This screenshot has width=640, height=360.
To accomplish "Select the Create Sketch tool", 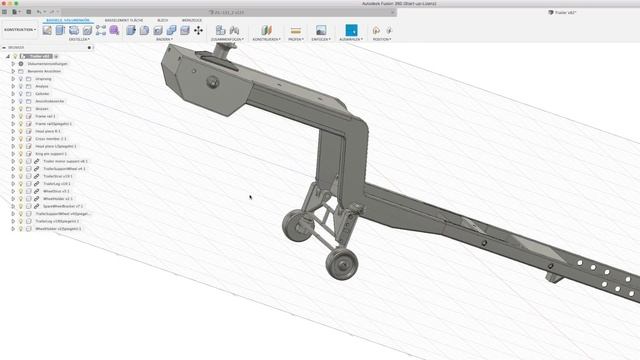I will coord(47,30).
